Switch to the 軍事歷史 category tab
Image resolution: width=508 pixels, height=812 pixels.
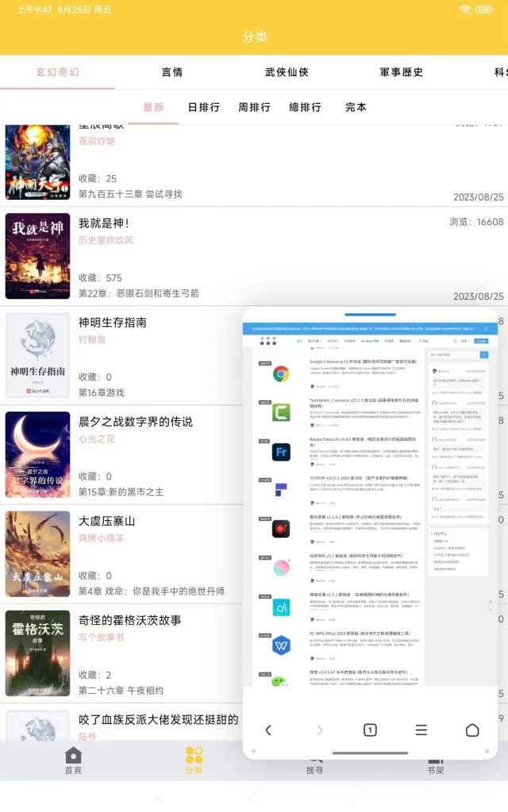pos(401,72)
